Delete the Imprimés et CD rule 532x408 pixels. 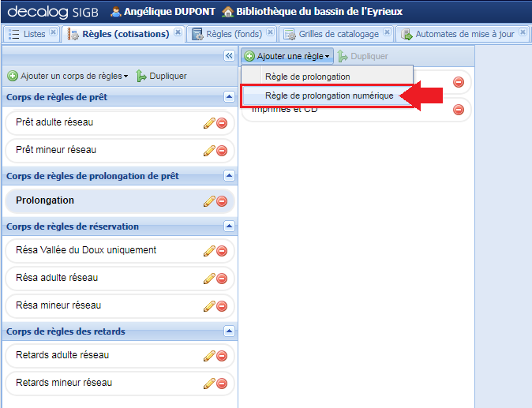coord(458,110)
